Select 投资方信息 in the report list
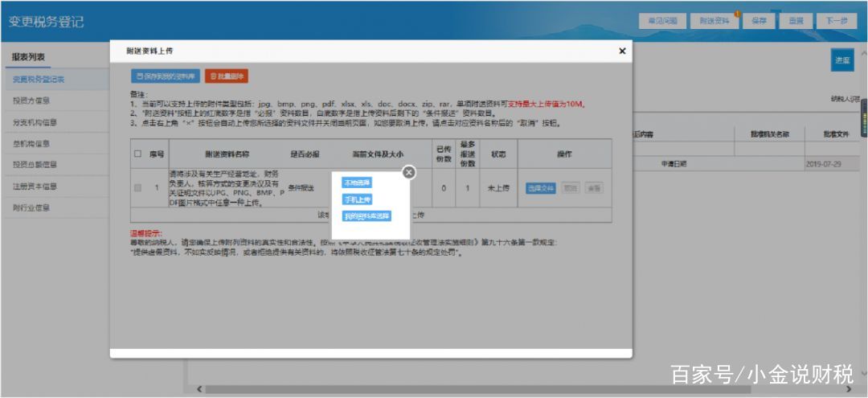The height and width of the screenshot is (398, 868). (x=55, y=101)
